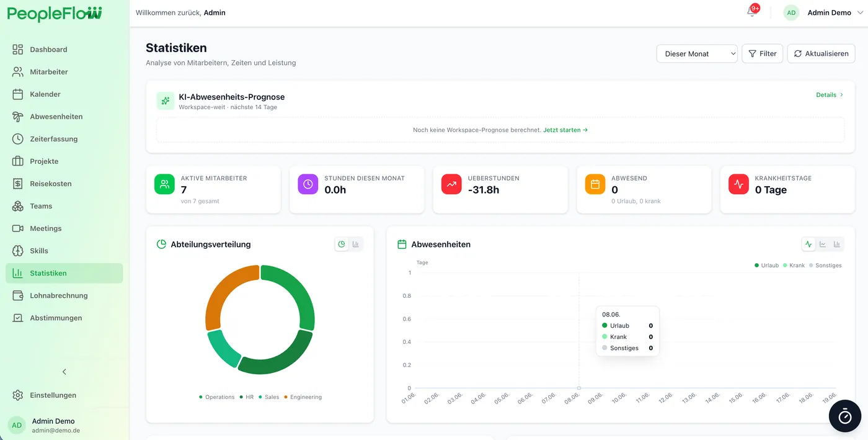Viewport: 868px width, 440px height.
Task: Click the Skills brain icon
Action: pos(18,251)
